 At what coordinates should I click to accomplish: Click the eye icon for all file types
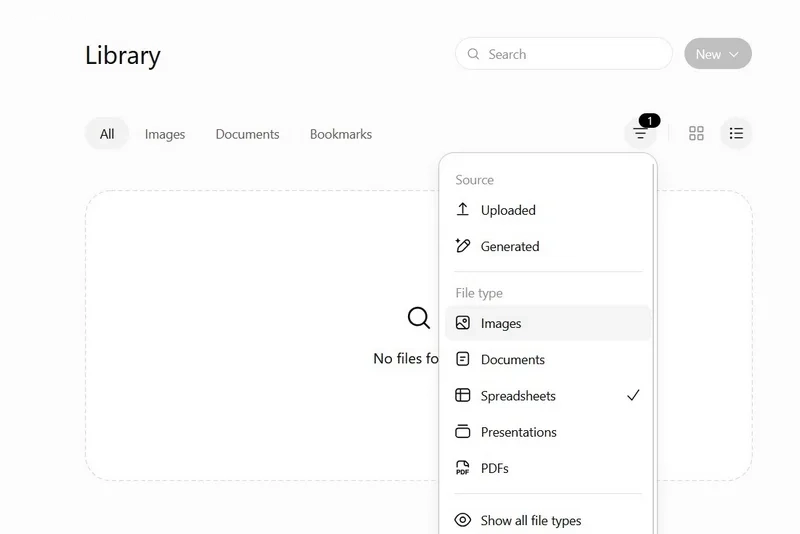[462, 520]
